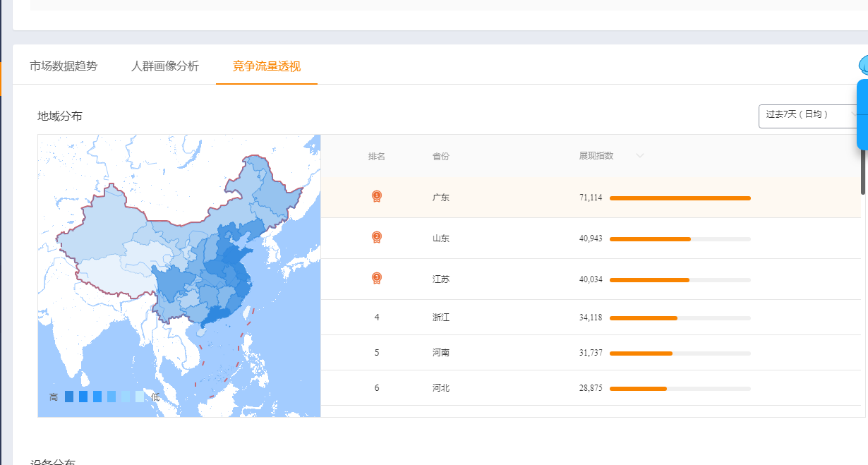Image resolution: width=868 pixels, height=465 pixels.
Task: Click the rank 3 medal icon for 江苏
Action: (x=377, y=278)
